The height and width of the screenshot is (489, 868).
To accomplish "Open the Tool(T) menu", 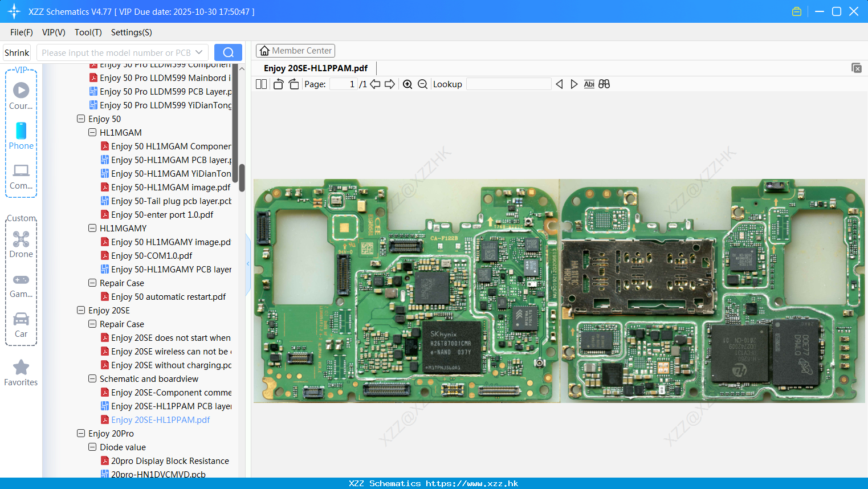I will click(x=88, y=32).
